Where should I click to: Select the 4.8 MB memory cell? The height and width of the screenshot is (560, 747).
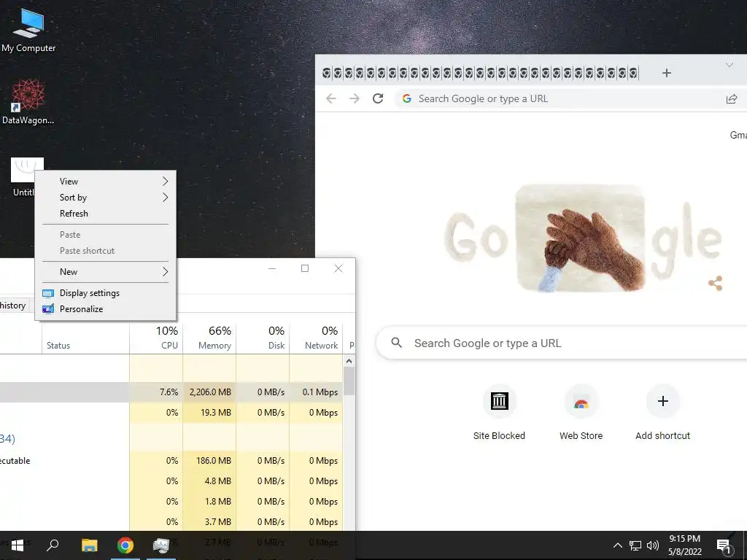209,481
